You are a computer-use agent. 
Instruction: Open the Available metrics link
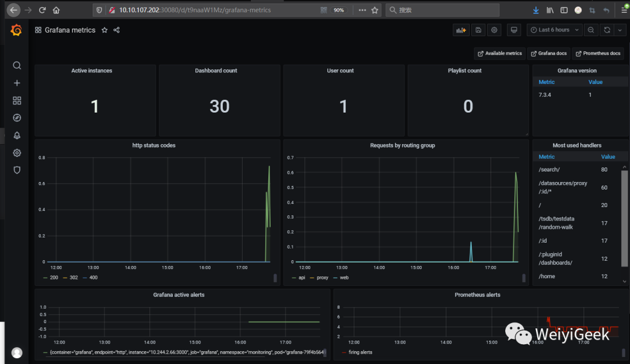[x=499, y=54]
